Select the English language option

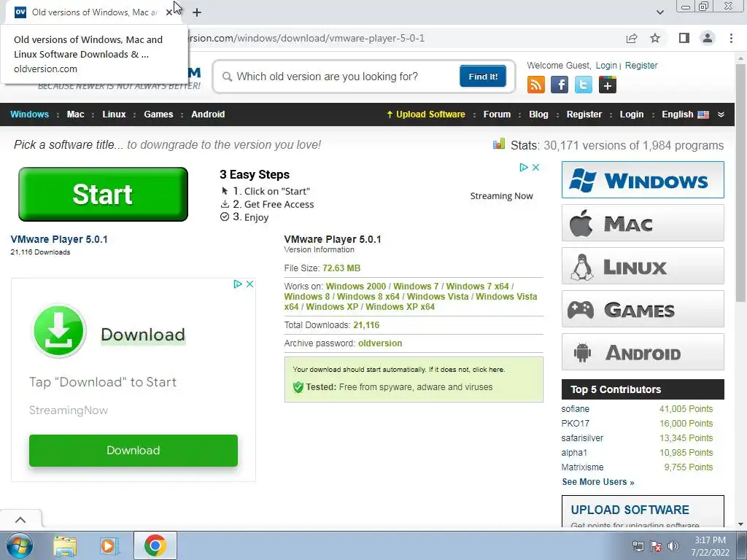(x=685, y=114)
